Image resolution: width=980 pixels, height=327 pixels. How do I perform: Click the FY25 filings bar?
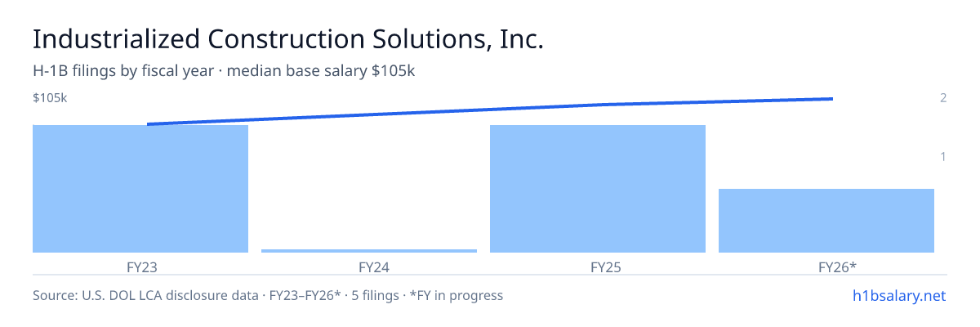(x=598, y=189)
